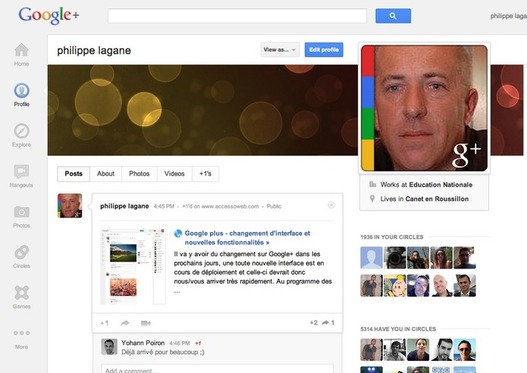Open Games in the sidebar
This screenshot has height=373, width=527.
pyautogui.click(x=22, y=297)
